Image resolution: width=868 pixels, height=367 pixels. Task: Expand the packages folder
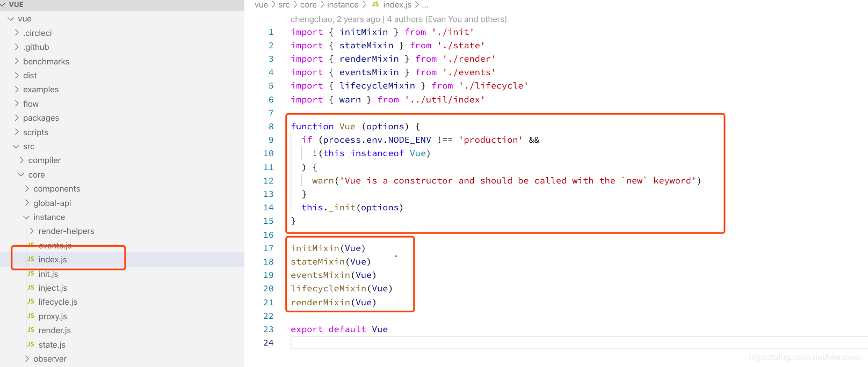point(17,118)
